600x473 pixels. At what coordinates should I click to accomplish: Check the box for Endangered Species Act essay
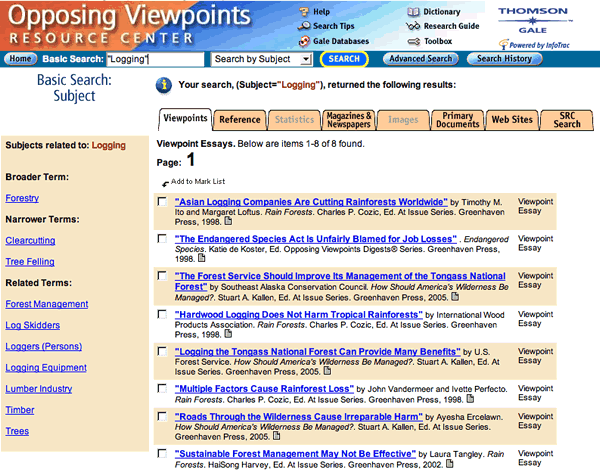coord(162,239)
